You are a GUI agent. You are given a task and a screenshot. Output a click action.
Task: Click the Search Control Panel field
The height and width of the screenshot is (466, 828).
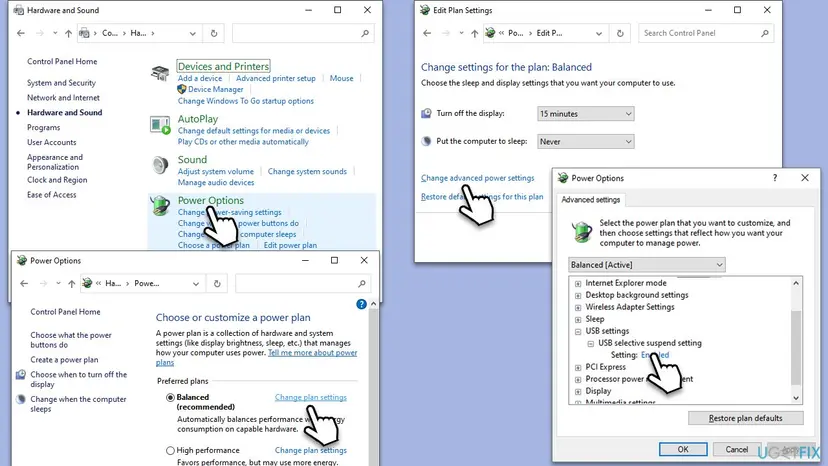tap(706, 33)
